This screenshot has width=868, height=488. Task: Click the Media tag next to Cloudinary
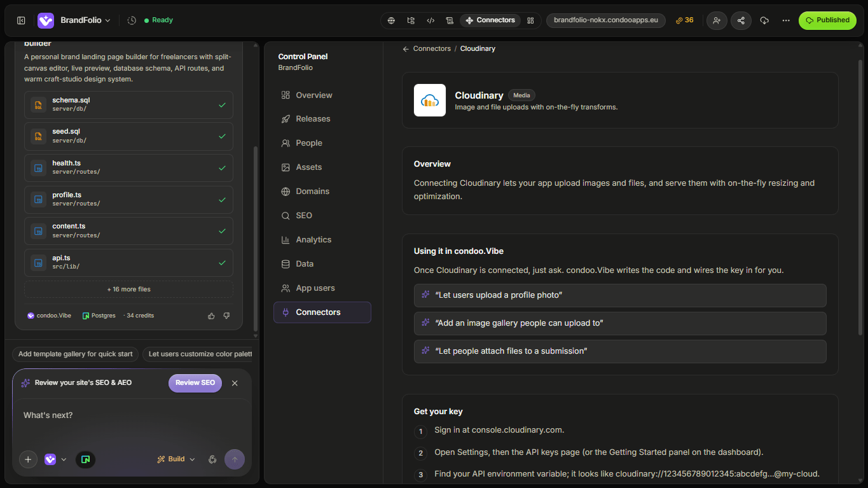click(521, 95)
